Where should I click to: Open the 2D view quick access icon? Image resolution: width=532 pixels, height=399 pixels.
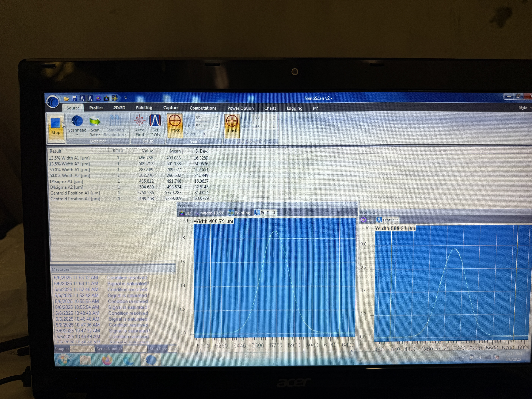point(98,98)
